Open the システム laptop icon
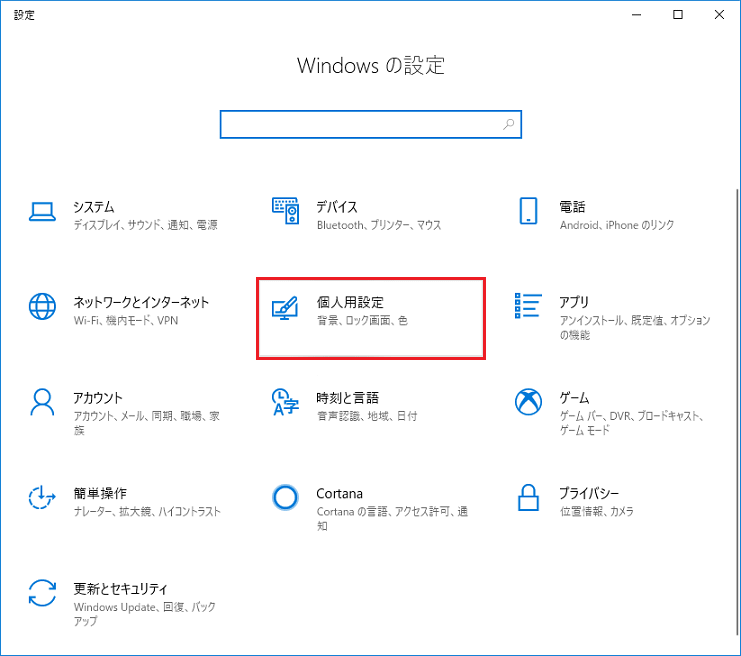The image size is (741, 656). pos(42,211)
